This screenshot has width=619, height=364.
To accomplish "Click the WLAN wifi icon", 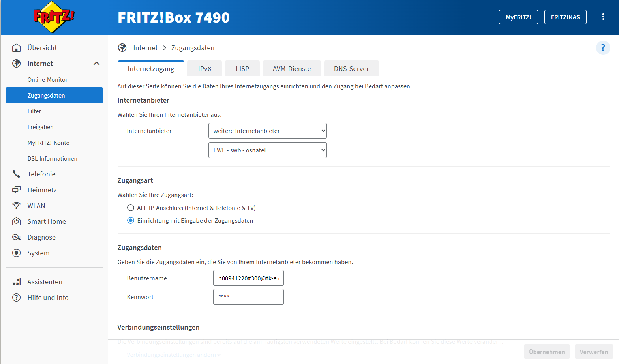I will point(17,206).
